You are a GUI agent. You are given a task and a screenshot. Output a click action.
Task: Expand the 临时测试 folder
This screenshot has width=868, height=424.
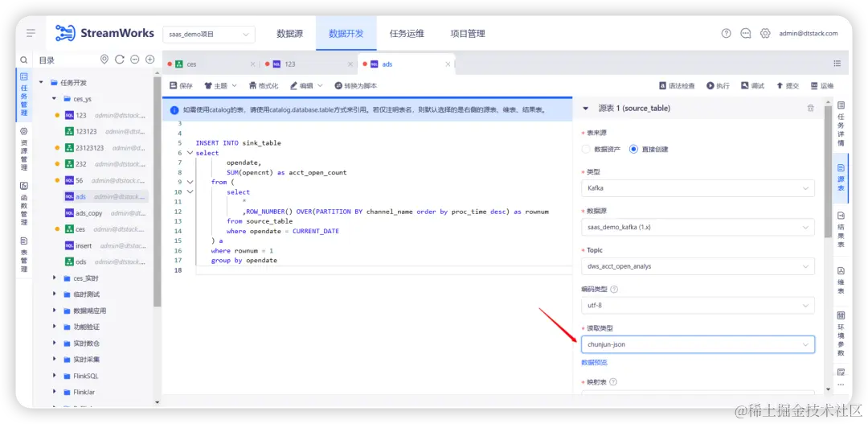pyautogui.click(x=55, y=294)
